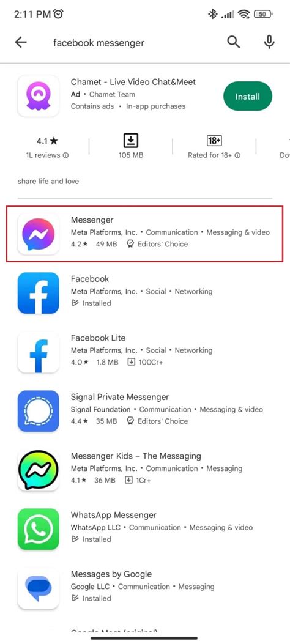The width and height of the screenshot is (290, 644).
Task: Tap the WhatsApp Messenger title
Action: 114,515
